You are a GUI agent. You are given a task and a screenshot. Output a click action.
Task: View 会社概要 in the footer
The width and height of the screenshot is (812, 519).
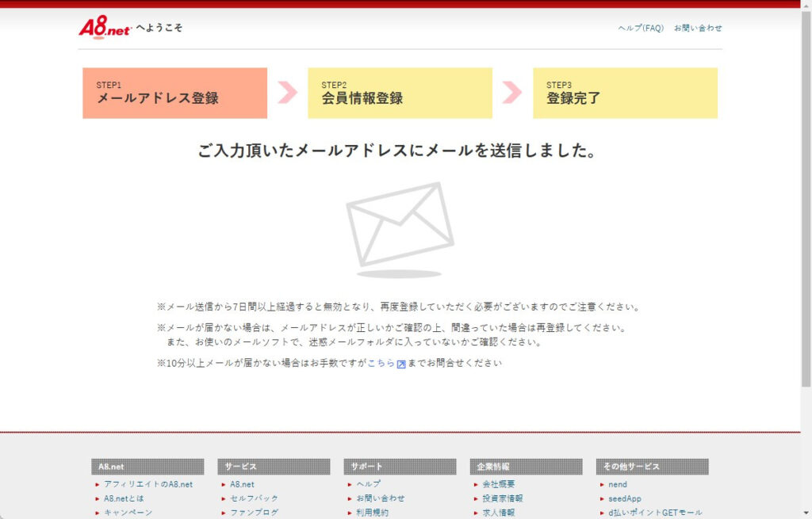click(499, 484)
